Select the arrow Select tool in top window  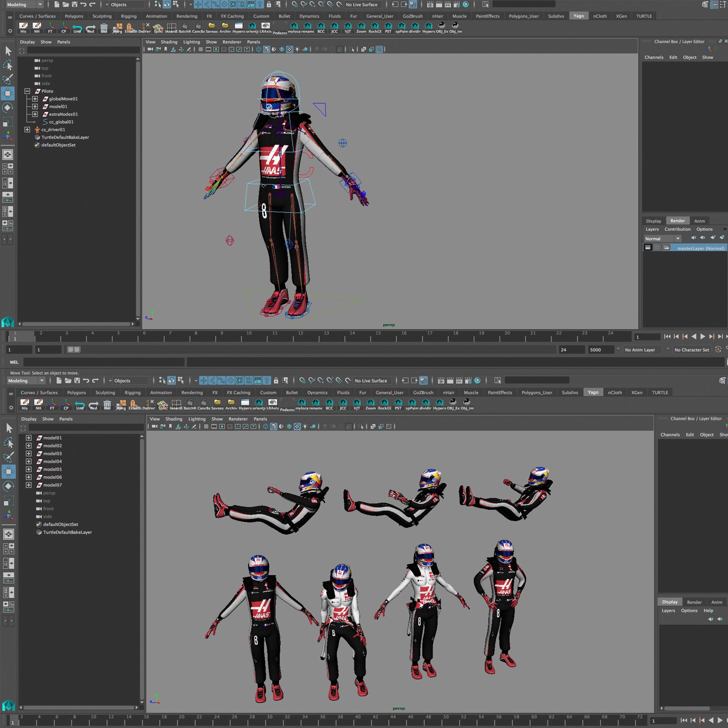[x=8, y=51]
